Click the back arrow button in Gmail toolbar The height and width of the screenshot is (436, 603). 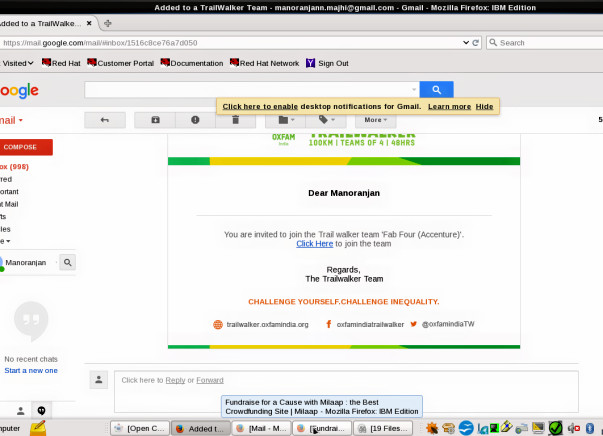click(x=105, y=120)
